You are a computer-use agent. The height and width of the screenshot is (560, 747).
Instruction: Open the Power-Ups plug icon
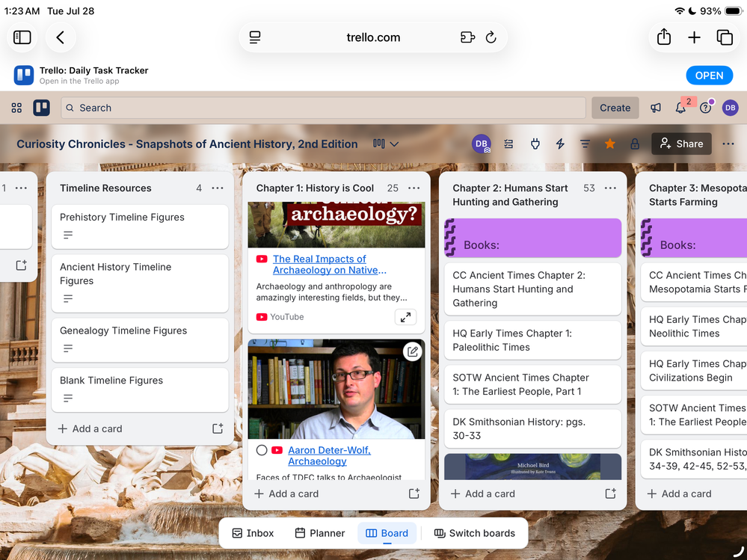pos(535,144)
